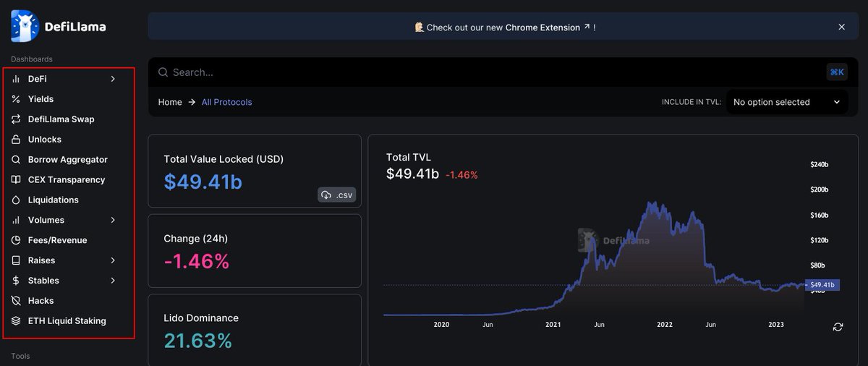The image size is (868, 366).
Task: Click the Hacks shield icon
Action: (16, 301)
